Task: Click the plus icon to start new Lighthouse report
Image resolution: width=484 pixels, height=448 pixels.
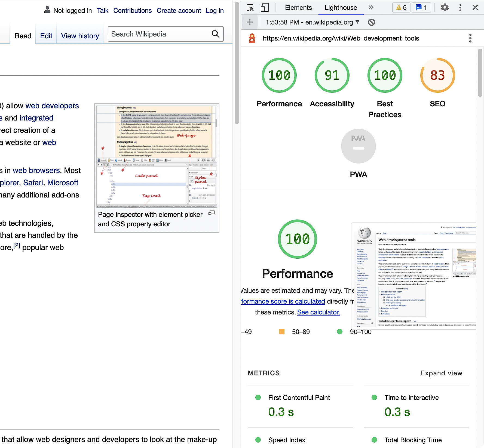Action: (249, 22)
